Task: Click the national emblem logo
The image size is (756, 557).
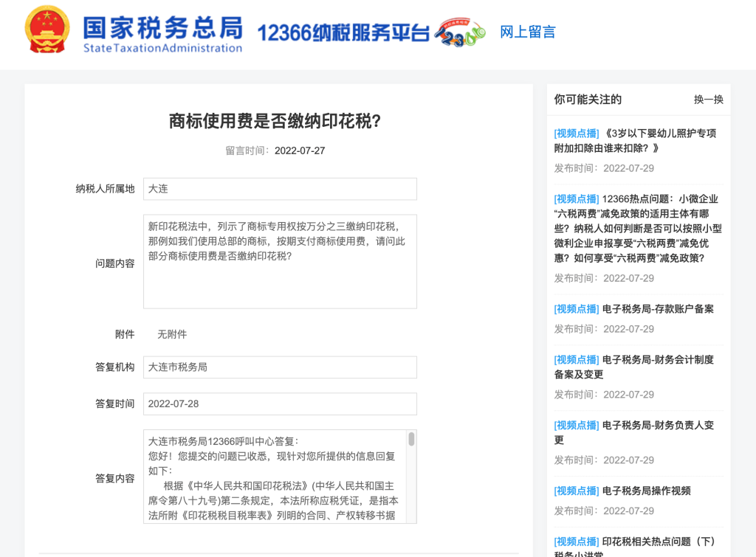Action: point(47,33)
